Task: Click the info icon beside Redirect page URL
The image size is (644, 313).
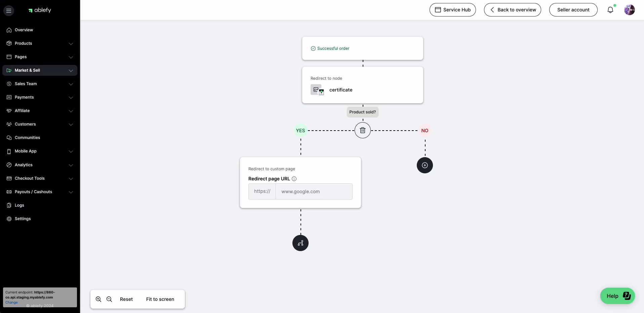Action: 294,179
